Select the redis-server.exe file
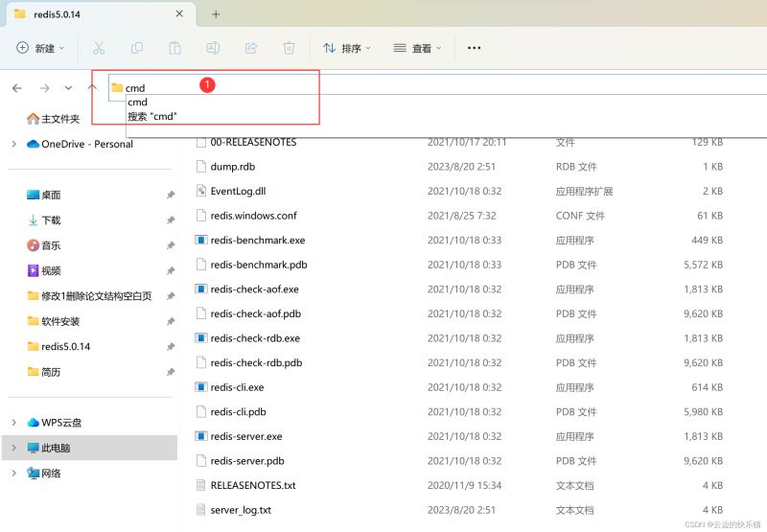The height and width of the screenshot is (532, 767). pos(245,436)
